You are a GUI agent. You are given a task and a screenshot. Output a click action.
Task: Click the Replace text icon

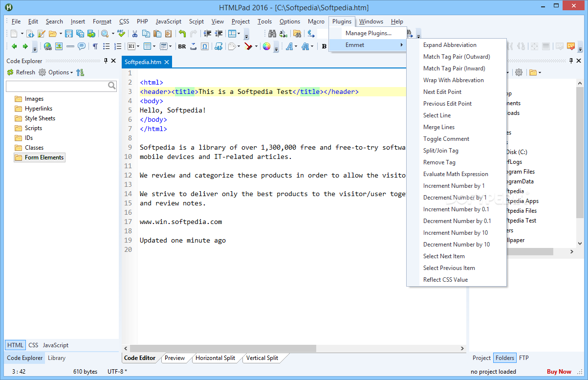click(283, 34)
